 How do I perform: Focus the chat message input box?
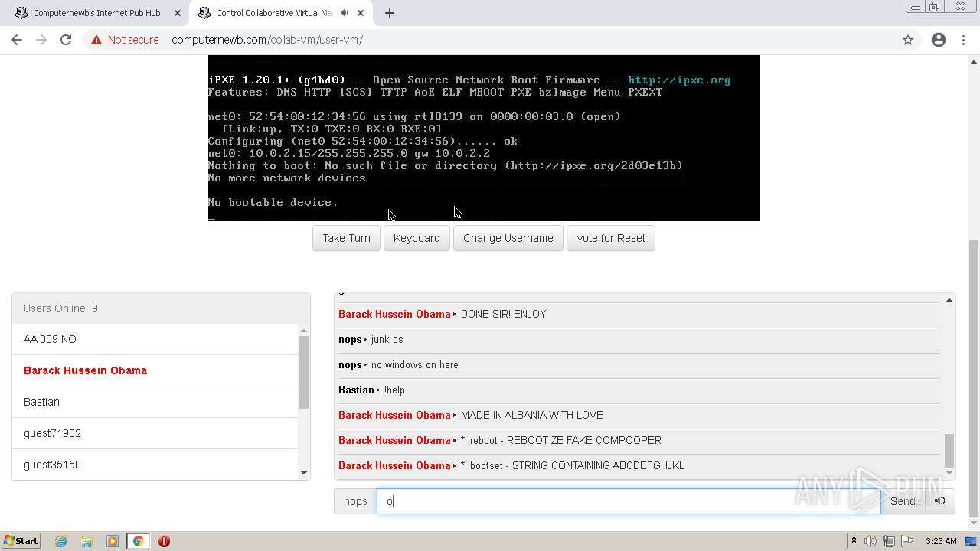pos(629,501)
